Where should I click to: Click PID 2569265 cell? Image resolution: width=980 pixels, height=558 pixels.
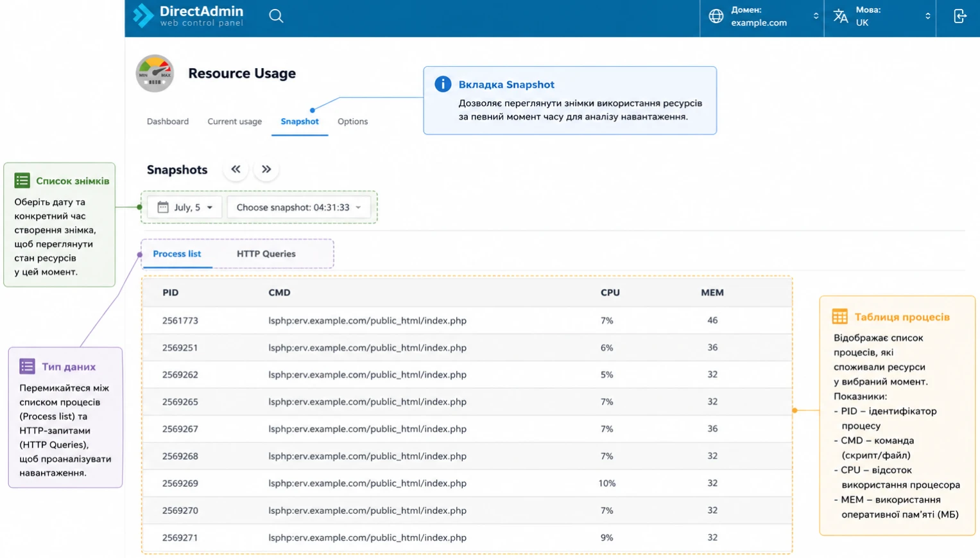click(180, 402)
